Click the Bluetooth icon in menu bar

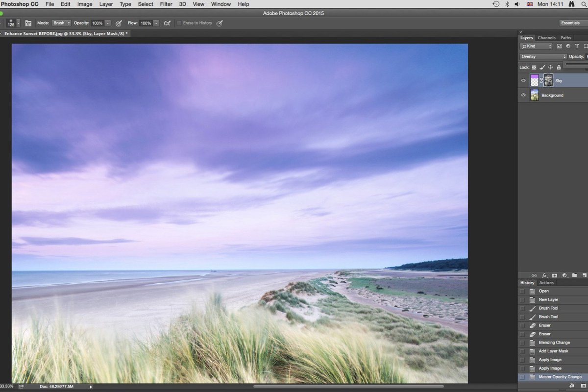(x=507, y=4)
